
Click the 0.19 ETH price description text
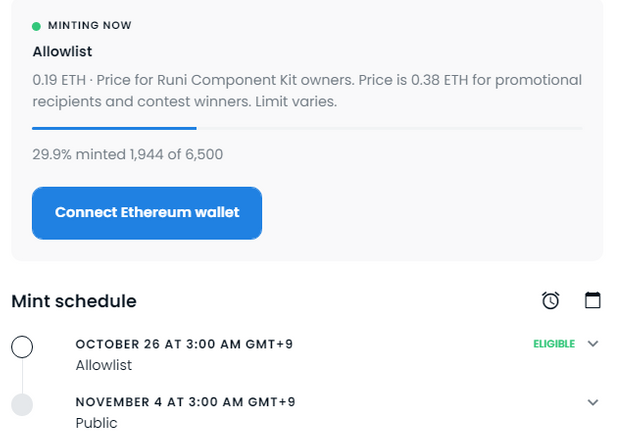(x=307, y=91)
